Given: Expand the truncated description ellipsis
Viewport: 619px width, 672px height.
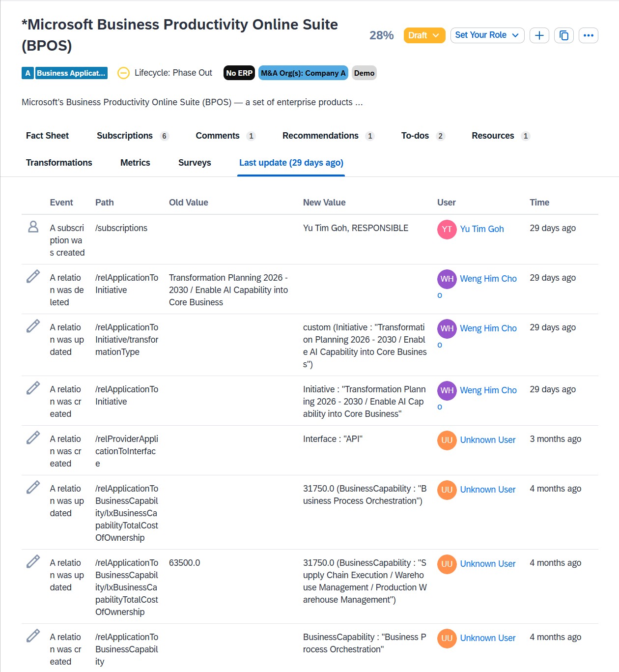Looking at the screenshot, I should coord(359,102).
